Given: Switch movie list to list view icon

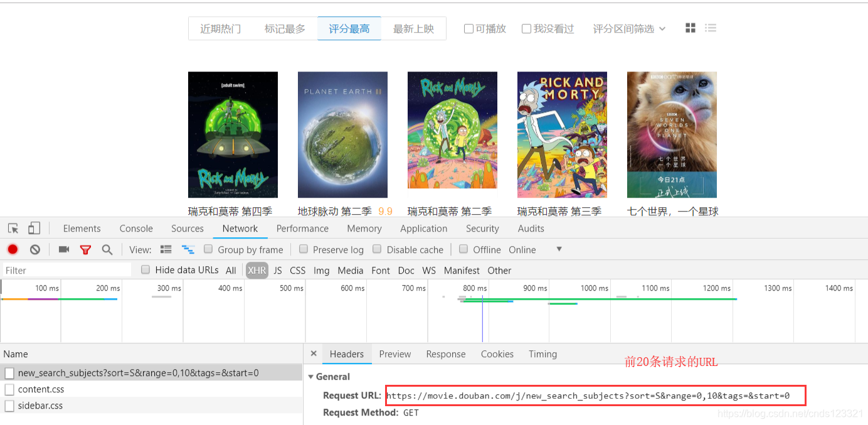Looking at the screenshot, I should point(711,28).
